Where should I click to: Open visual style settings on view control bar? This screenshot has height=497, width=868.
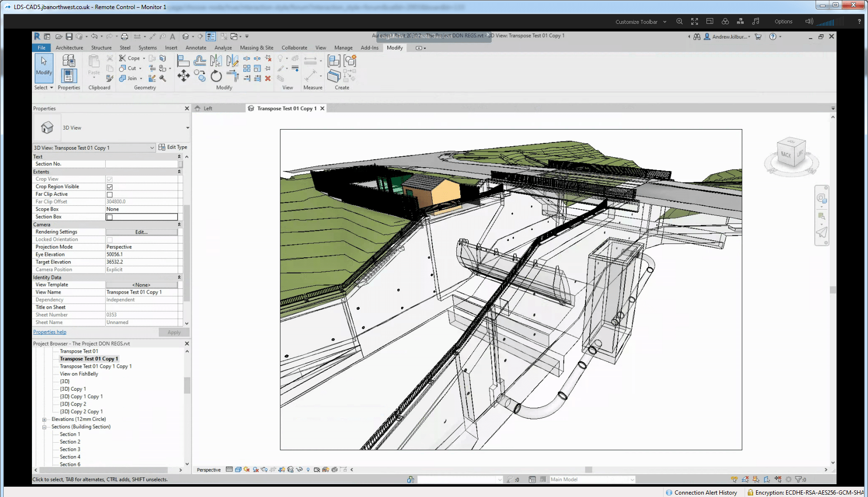[238, 470]
